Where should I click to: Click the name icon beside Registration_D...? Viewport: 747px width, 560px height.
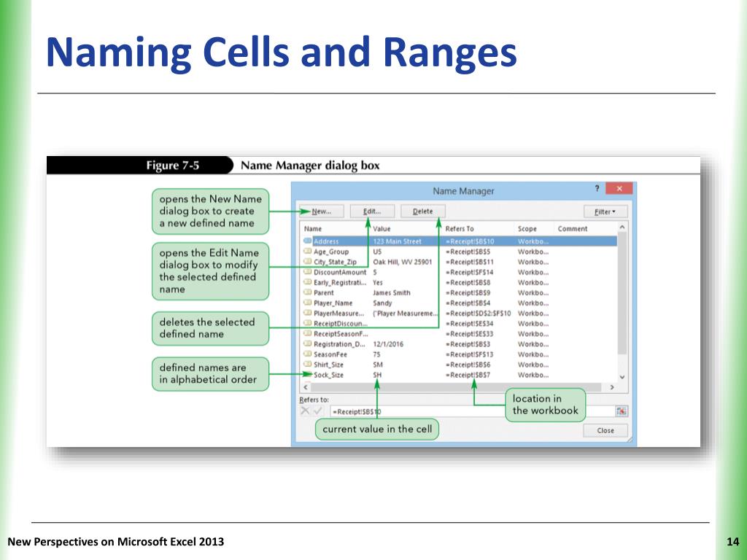pos(308,344)
